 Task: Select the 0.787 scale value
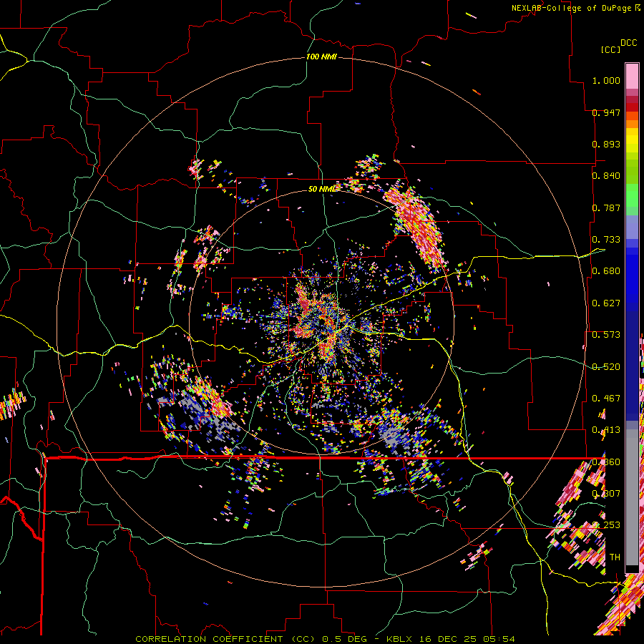tap(606, 208)
